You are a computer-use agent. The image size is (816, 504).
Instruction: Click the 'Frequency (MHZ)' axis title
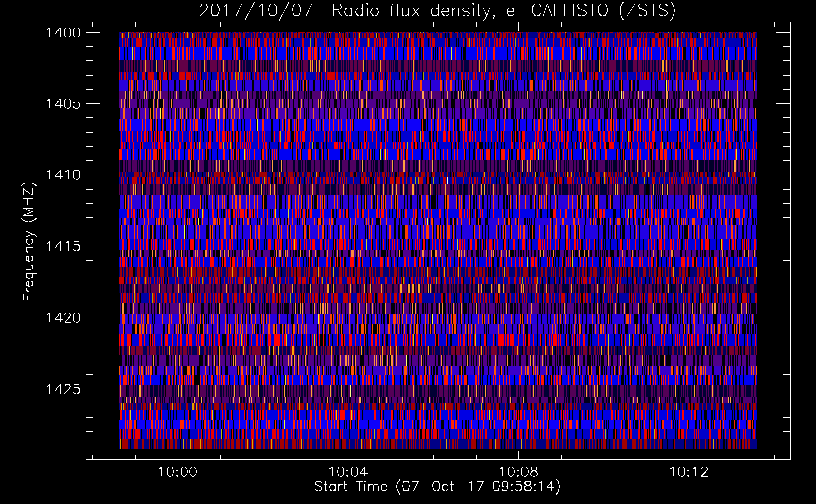point(29,242)
